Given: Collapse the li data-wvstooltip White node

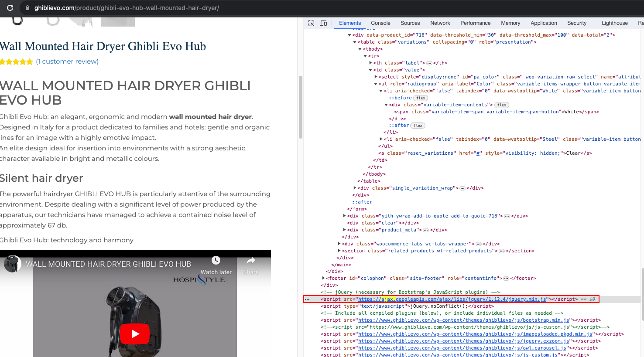Looking at the screenshot, I should coord(381,91).
